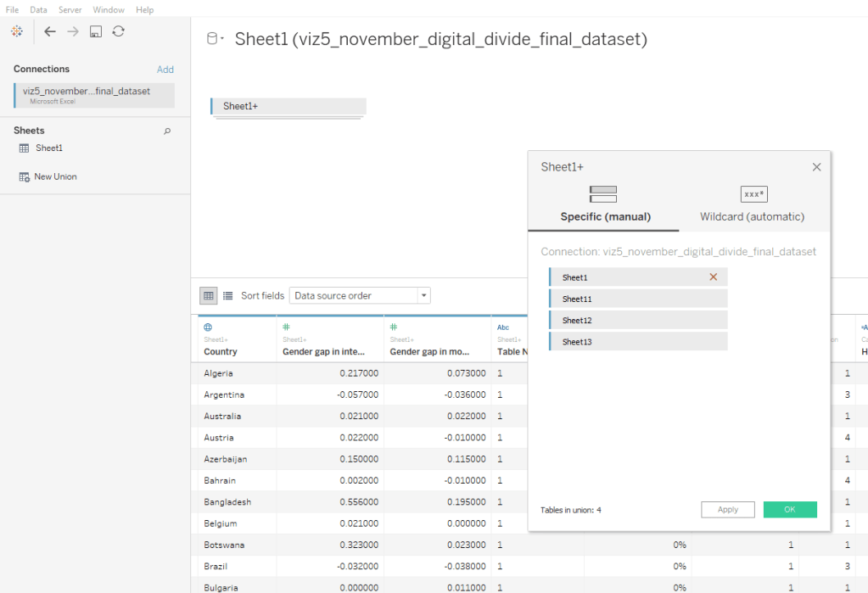The image size is (868, 593).
Task: Search sheets with magnifier icon
Action: 167,131
